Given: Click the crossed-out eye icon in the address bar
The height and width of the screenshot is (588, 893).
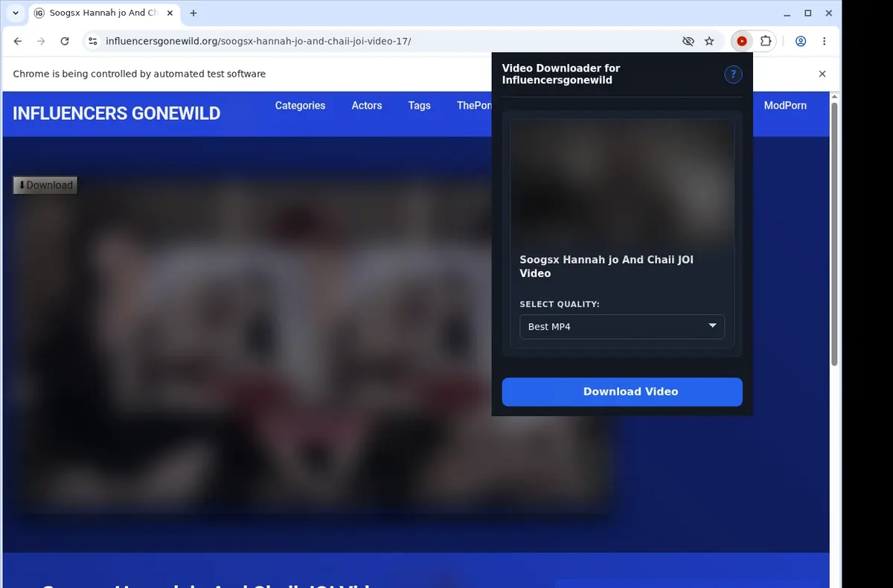Looking at the screenshot, I should click(x=688, y=42).
